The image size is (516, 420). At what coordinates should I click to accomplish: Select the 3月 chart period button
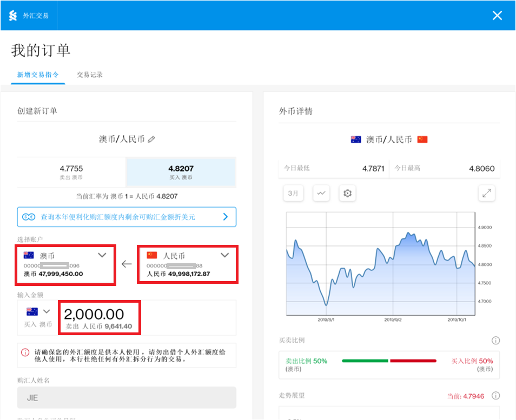point(293,193)
